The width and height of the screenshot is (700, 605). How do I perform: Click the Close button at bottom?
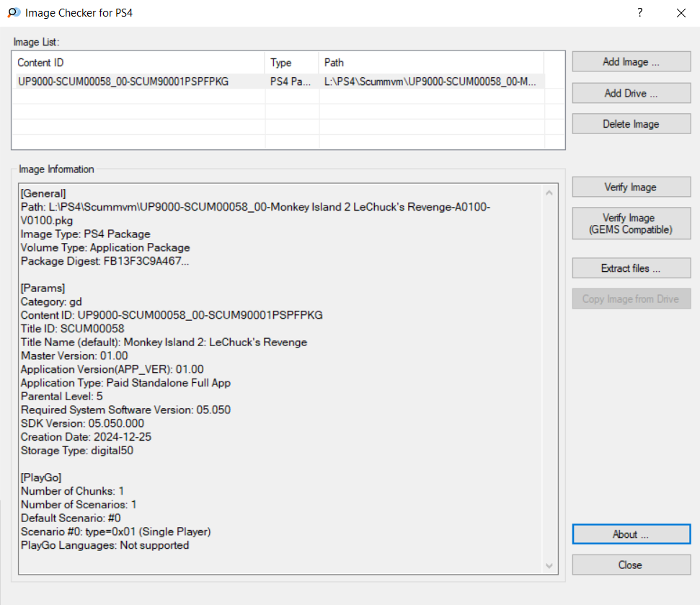632,565
